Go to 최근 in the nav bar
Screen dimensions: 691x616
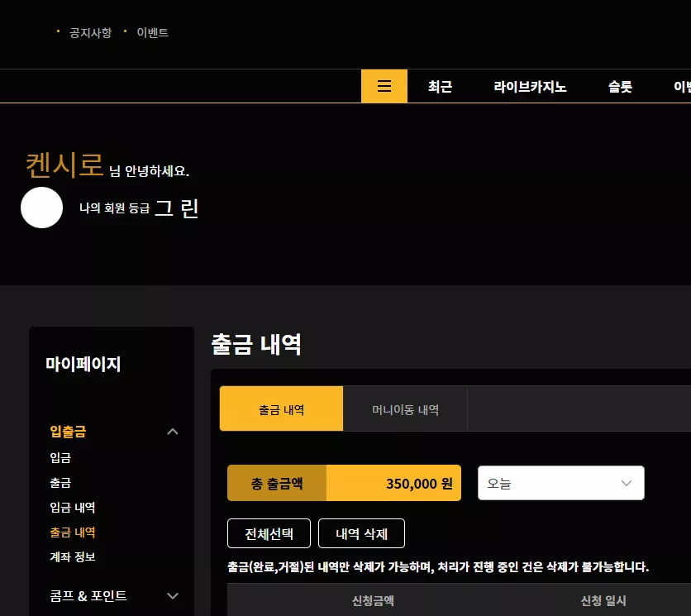[x=440, y=87]
